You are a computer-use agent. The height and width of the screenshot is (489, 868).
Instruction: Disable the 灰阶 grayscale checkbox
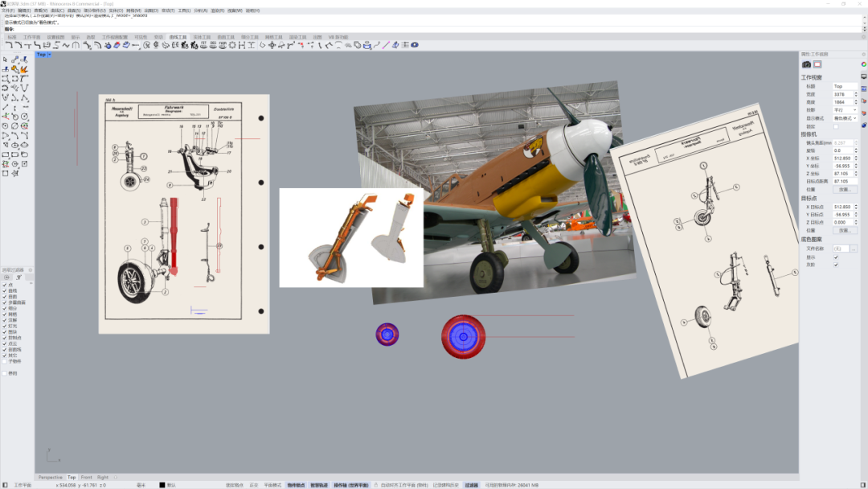(x=836, y=265)
